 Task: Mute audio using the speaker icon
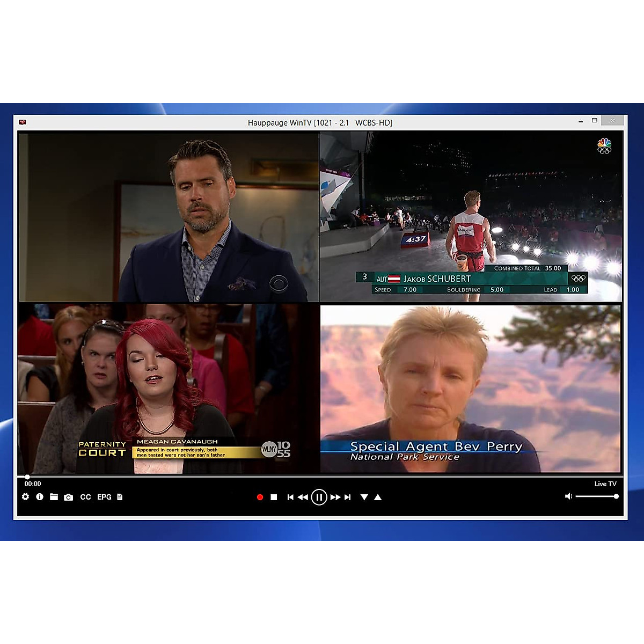[x=568, y=496]
